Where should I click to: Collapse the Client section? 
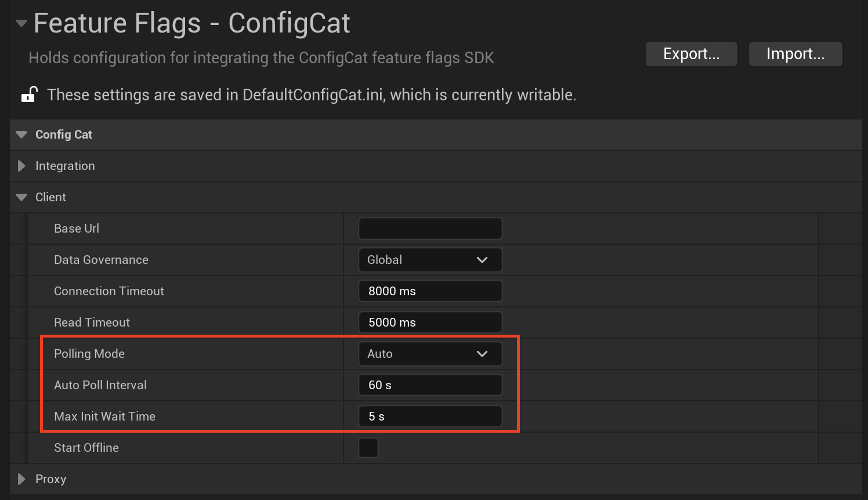21,197
